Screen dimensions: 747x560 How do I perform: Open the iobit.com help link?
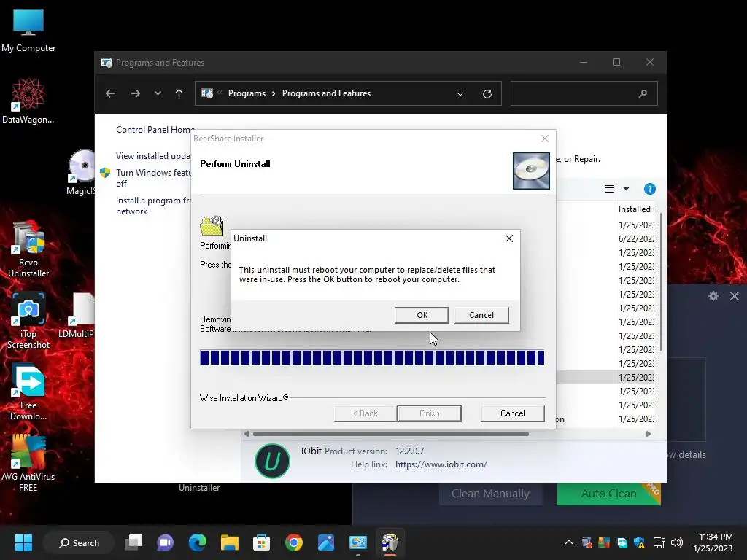pyautogui.click(x=441, y=464)
